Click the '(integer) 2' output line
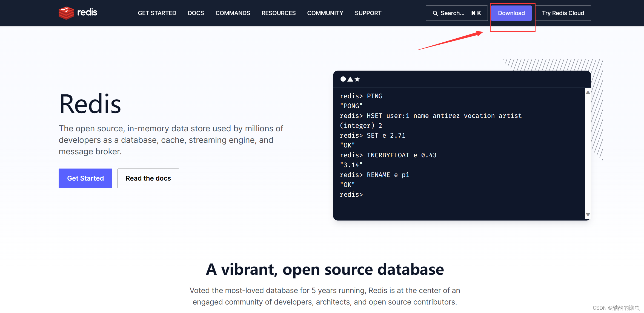Screen dimensions: 644x313 click(361, 126)
